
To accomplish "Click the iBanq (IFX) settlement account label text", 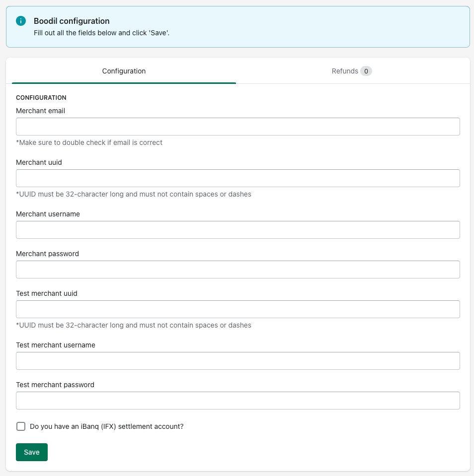I will [107, 426].
